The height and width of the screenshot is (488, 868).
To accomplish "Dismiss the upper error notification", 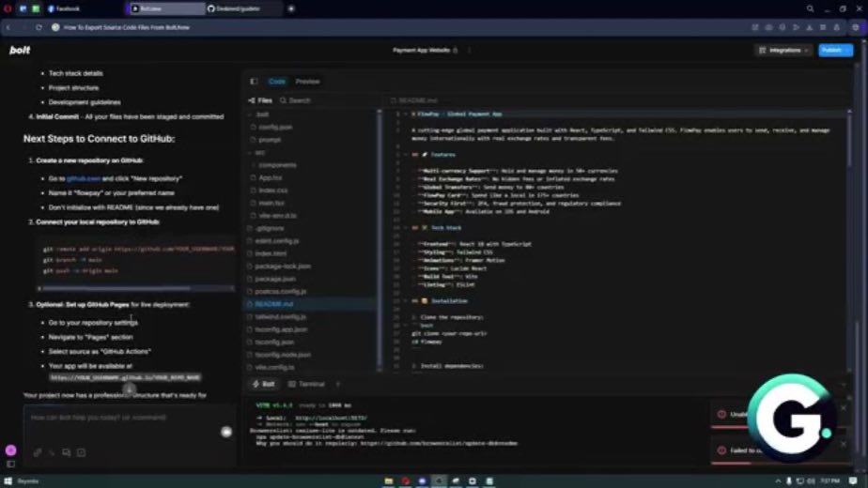I will (x=843, y=408).
